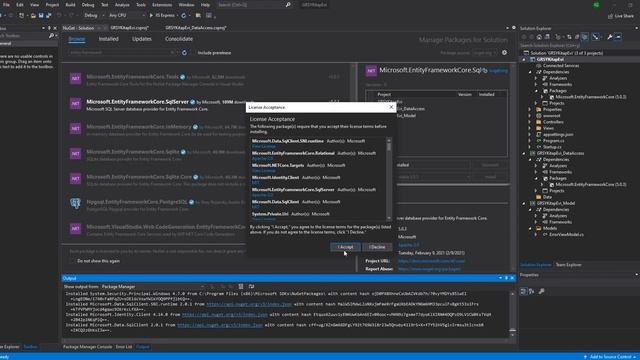Screen dimensions: 640x360
Task: Switch to the Installed tab in NuGet
Action: (x=109, y=39)
